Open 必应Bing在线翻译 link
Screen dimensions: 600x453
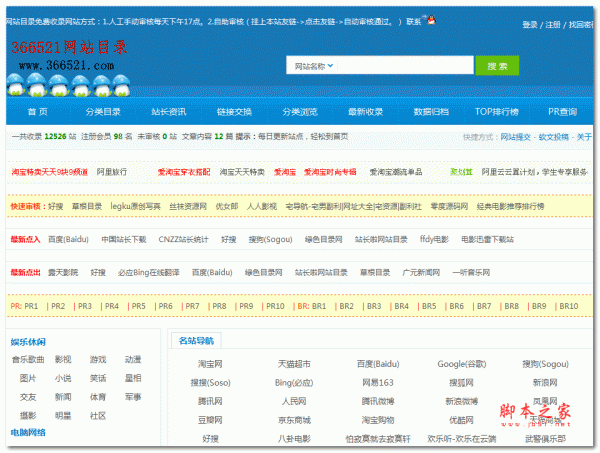tap(148, 272)
